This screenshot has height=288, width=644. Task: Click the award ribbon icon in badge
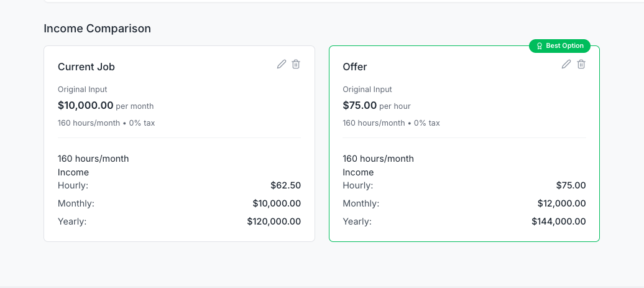[540, 46]
